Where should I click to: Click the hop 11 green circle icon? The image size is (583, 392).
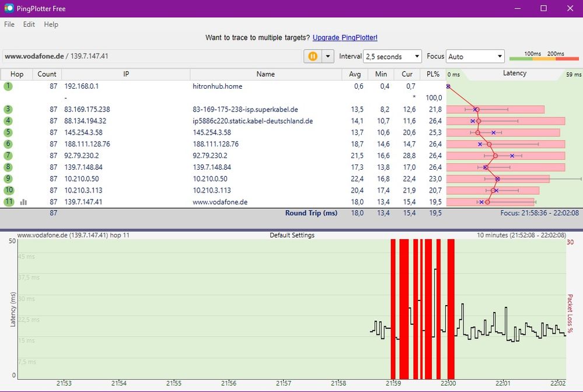(9, 202)
